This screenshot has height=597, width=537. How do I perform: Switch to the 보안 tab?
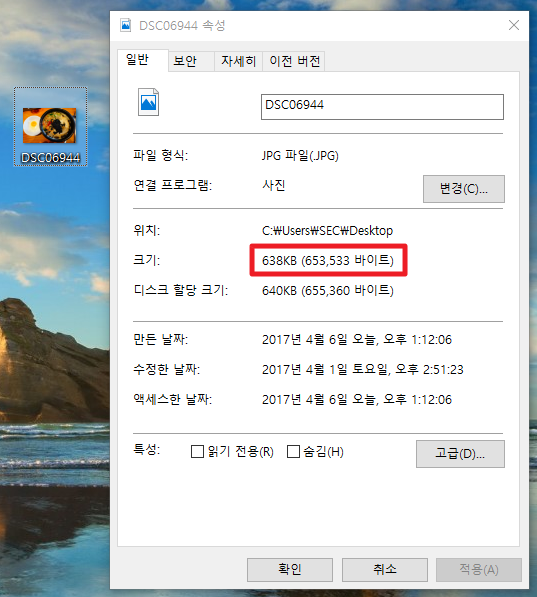(191, 61)
